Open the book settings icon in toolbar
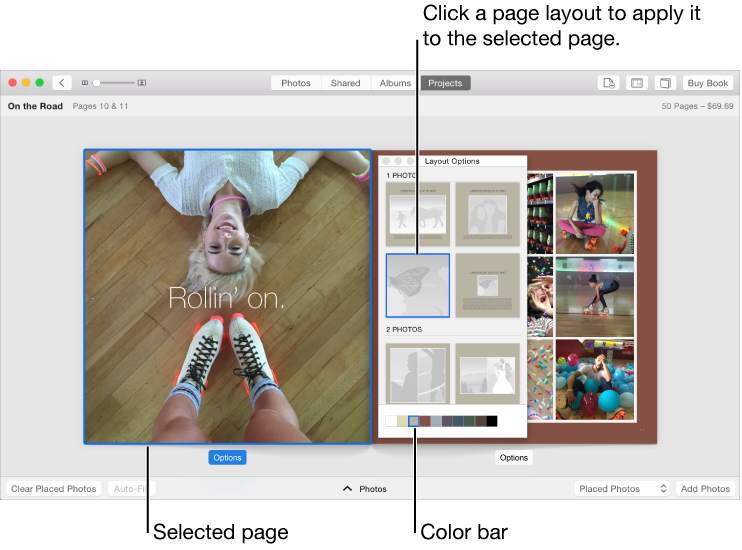 click(665, 83)
